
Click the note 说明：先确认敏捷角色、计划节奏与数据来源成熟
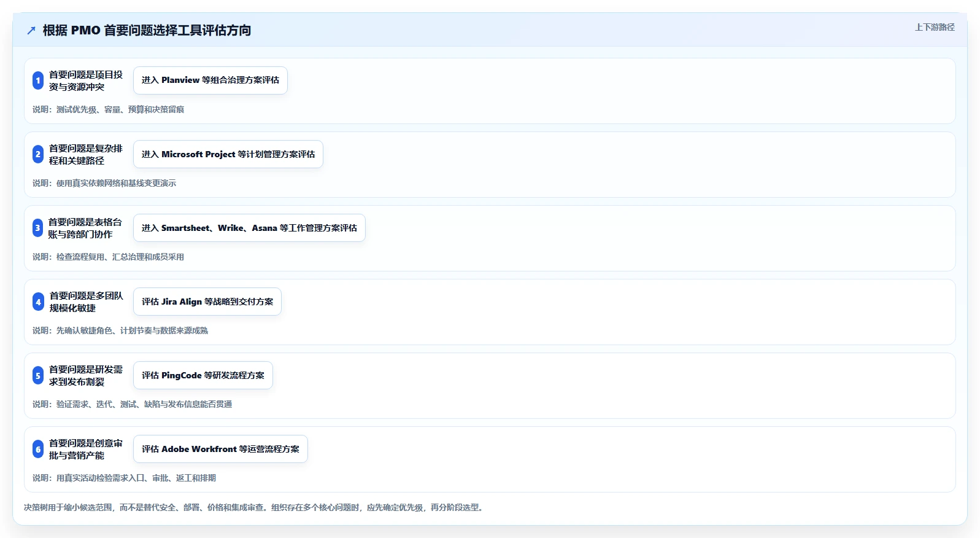[x=120, y=330]
